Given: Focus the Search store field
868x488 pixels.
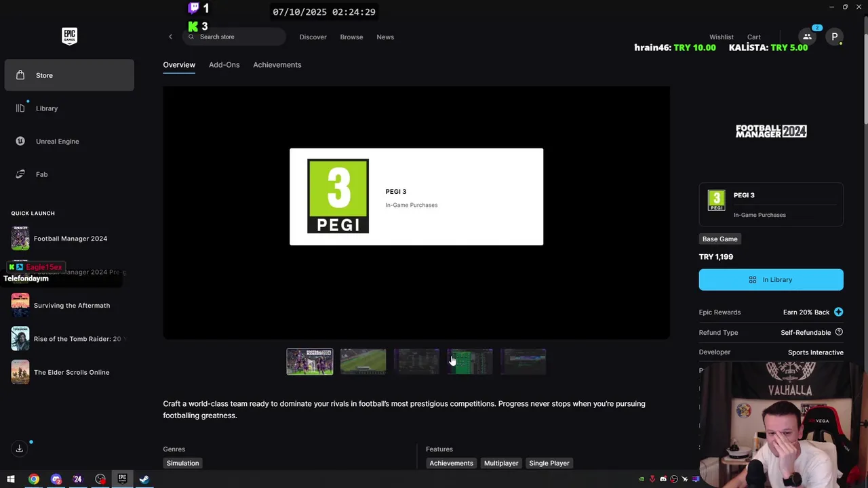Looking at the screenshot, I should pyautogui.click(x=234, y=37).
